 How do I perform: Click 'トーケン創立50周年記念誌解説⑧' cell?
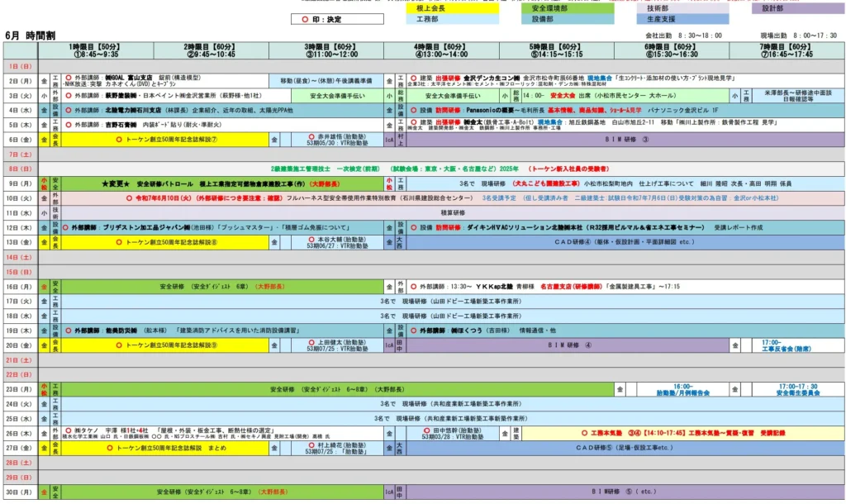[164, 242]
